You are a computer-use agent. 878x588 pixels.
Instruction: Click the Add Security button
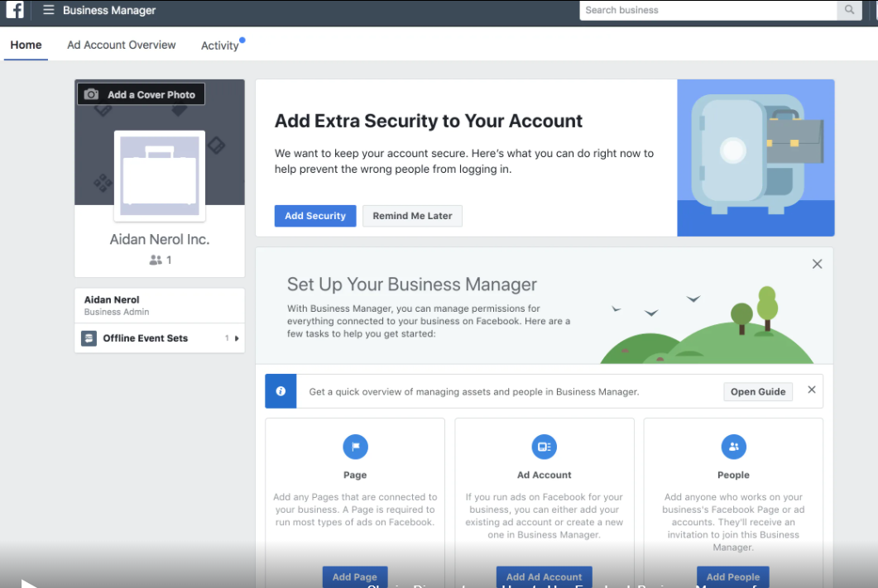315,216
